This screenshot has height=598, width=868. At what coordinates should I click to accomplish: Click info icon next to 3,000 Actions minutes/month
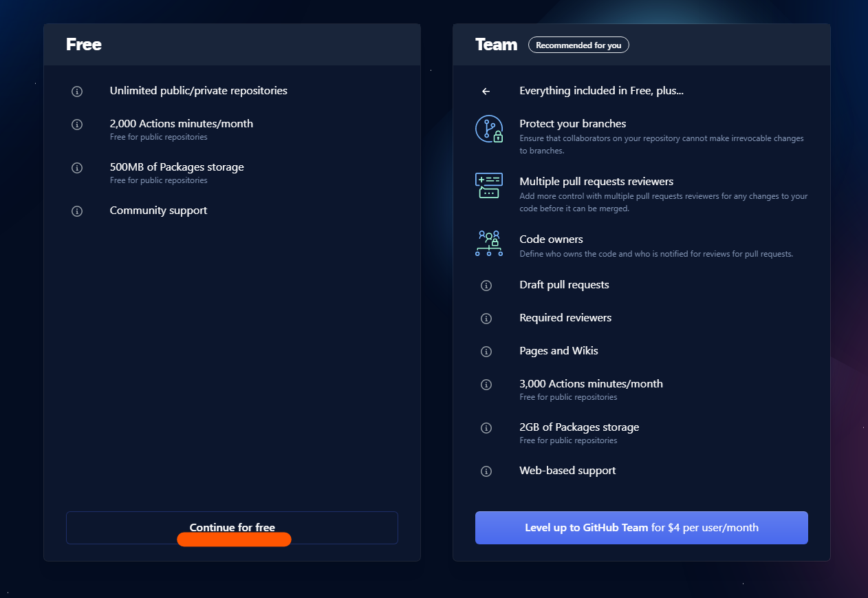coord(486,385)
